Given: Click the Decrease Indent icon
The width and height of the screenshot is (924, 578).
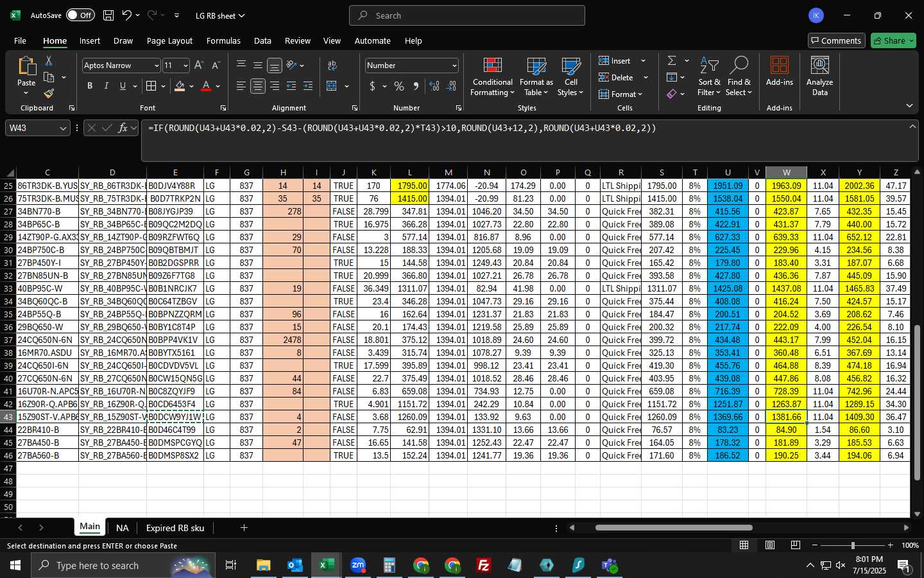Looking at the screenshot, I should point(291,86).
